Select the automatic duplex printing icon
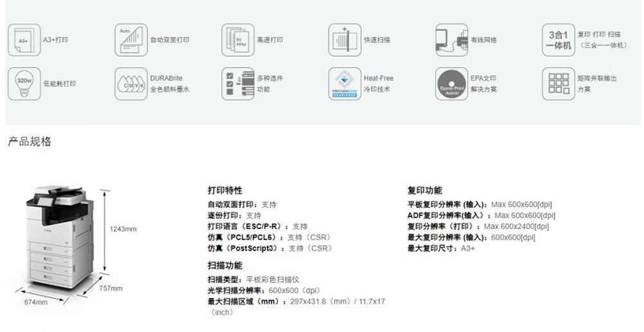The height and width of the screenshot is (332, 644). (131, 40)
